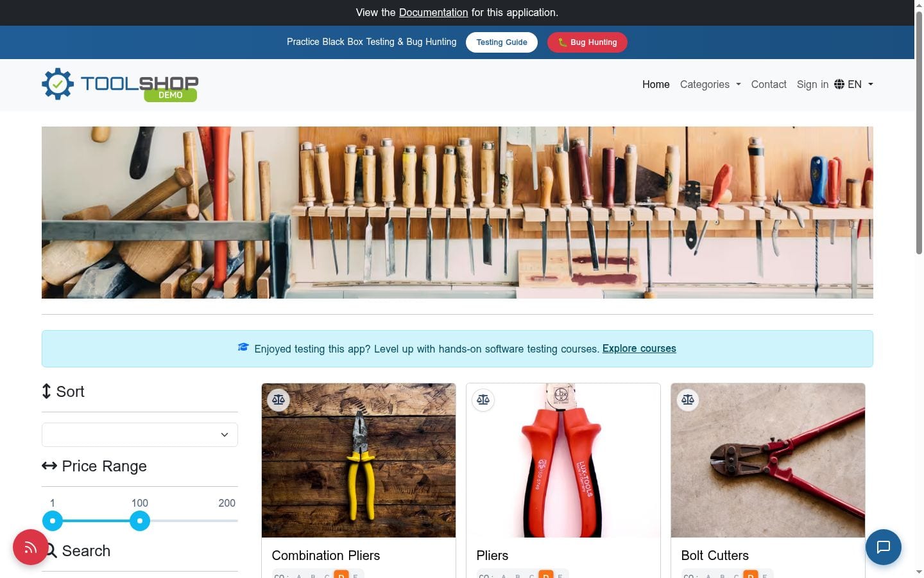Screen dimensions: 924x578
Task: Click Sign in
Action: (812, 84)
